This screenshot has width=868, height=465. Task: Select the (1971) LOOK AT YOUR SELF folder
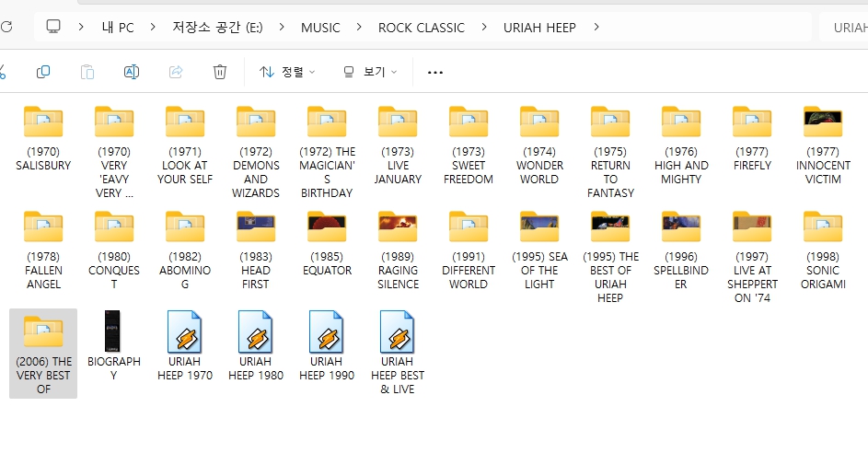coord(185,145)
